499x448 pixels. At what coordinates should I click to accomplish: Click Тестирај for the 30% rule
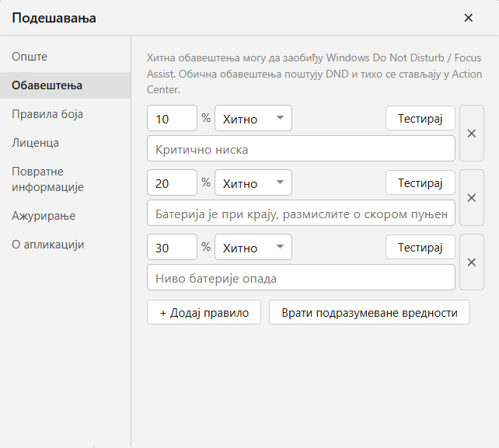[x=420, y=247]
